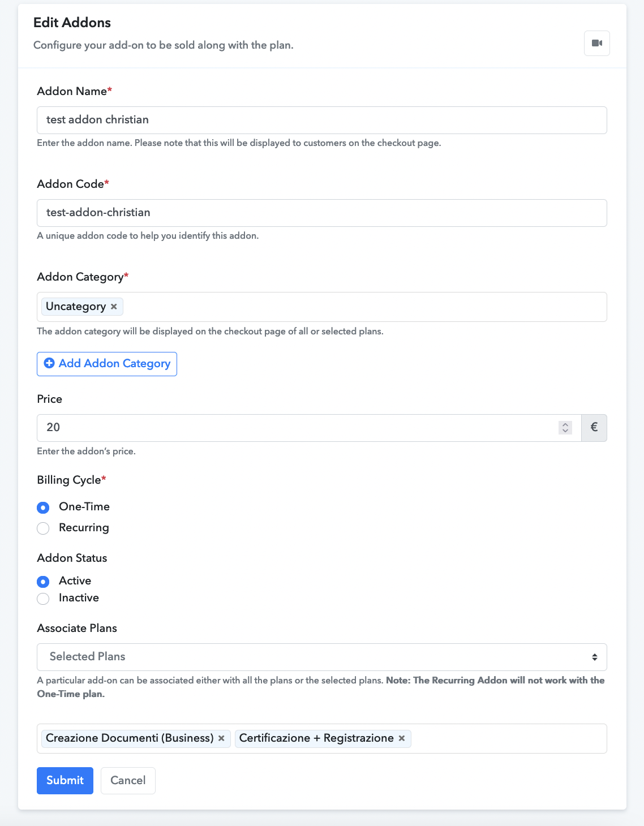Open the video tutorial camera icon
644x826 pixels.
click(596, 43)
